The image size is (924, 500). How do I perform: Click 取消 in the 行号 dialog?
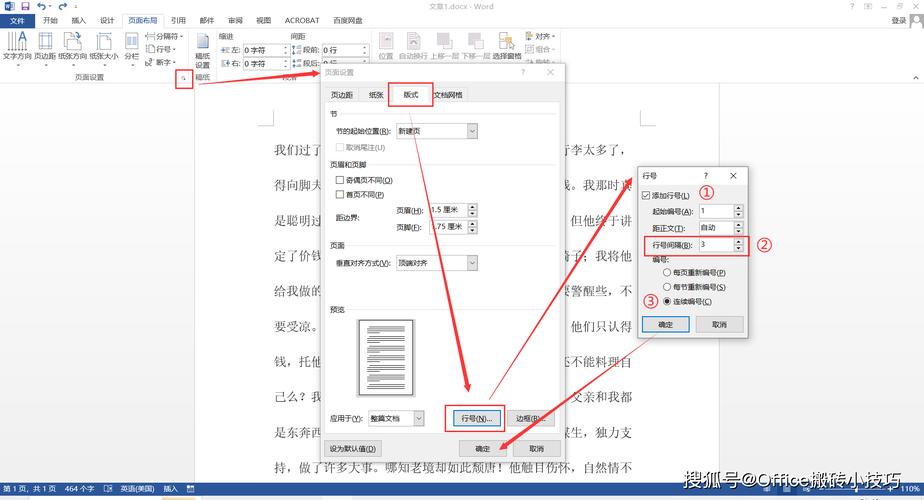coord(720,324)
